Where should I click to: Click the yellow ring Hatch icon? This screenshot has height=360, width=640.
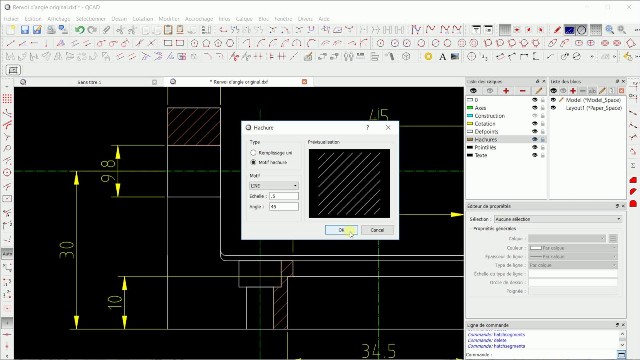click(428, 57)
